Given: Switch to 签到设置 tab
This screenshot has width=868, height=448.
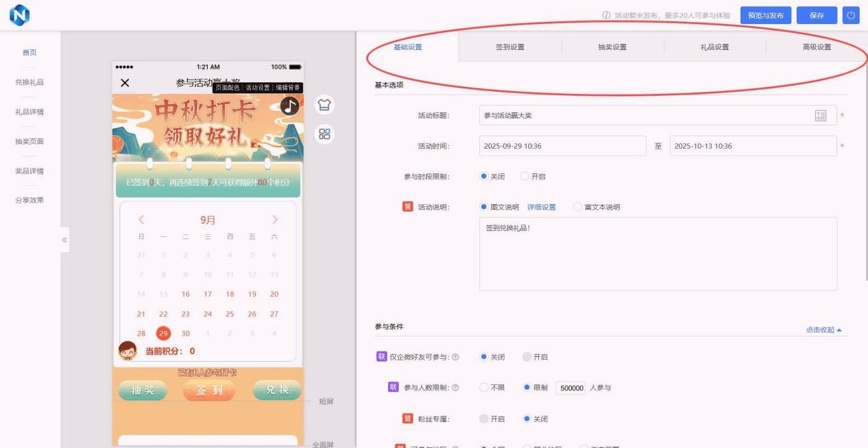Looking at the screenshot, I should pos(510,47).
